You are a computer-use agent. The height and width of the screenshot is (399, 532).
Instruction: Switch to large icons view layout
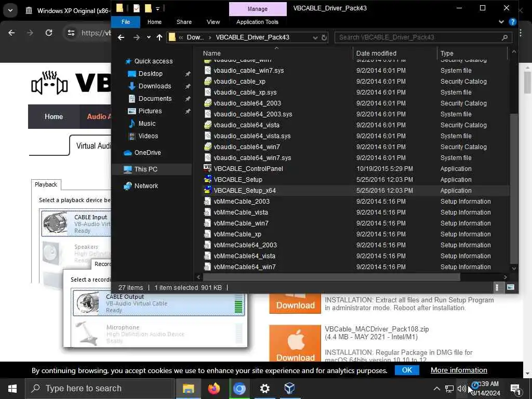tap(510, 287)
